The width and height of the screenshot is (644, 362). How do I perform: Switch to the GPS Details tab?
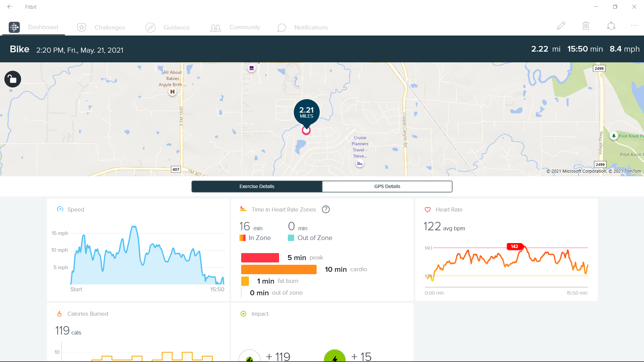point(387,186)
